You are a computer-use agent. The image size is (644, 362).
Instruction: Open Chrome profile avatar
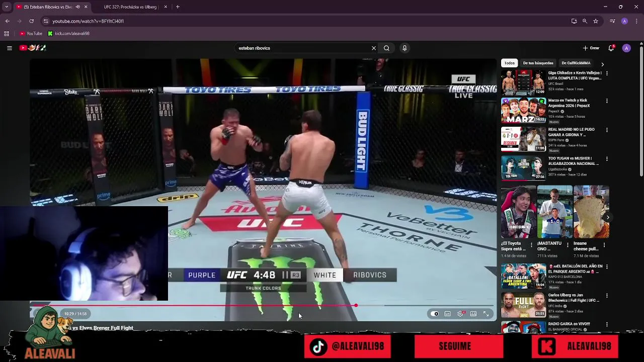click(624, 21)
